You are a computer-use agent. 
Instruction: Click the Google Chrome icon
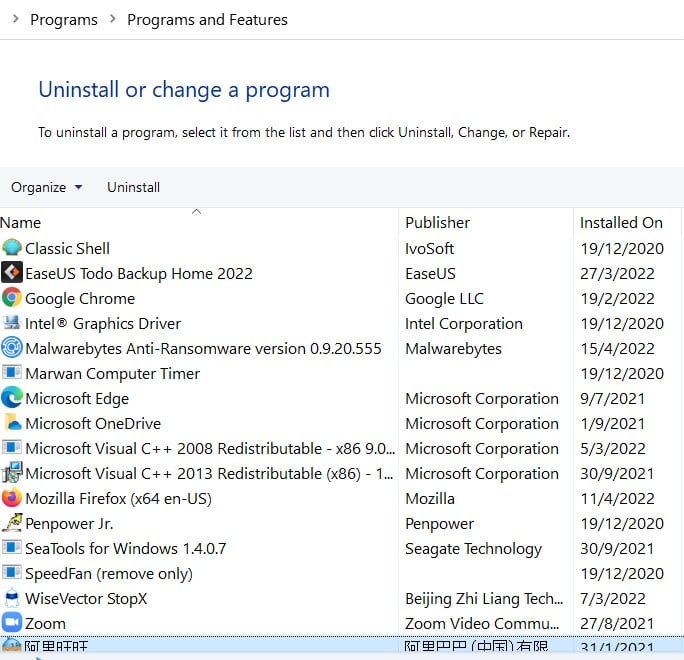12,298
